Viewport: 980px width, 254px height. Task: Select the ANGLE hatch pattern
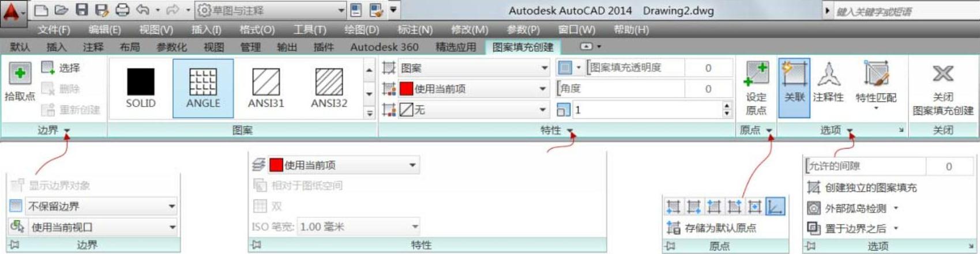pos(203,88)
